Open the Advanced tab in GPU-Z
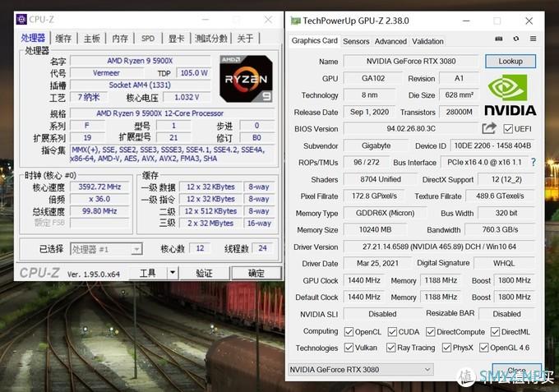The image size is (559, 392). coord(390,41)
